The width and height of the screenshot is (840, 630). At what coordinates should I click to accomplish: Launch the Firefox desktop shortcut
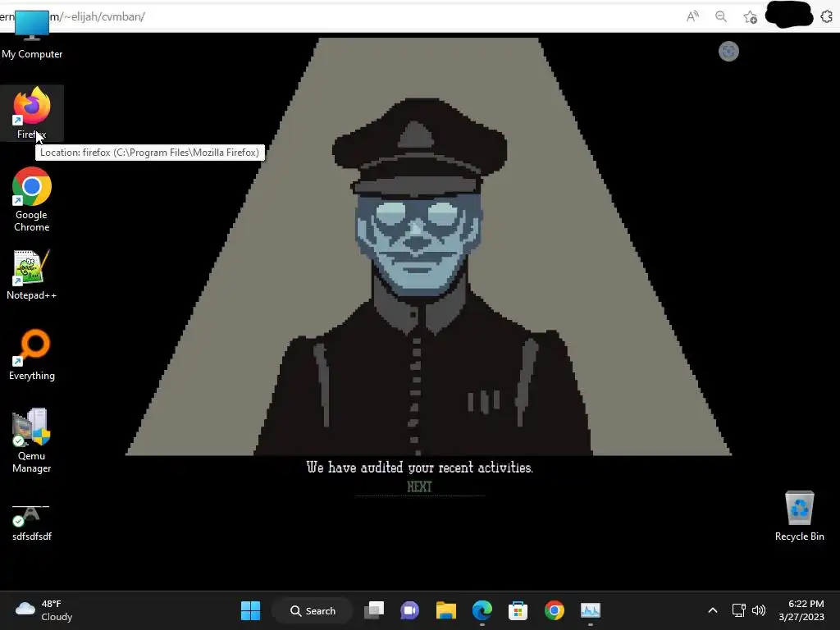(32, 113)
